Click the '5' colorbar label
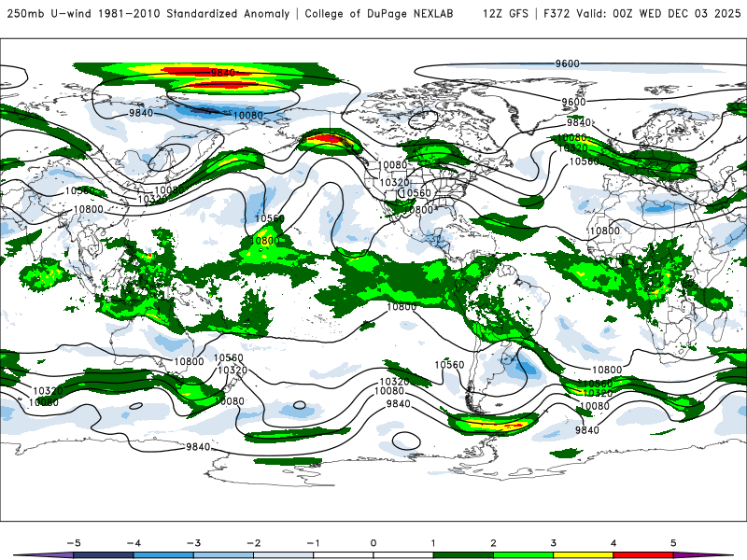This screenshot has width=747, height=560. (x=673, y=543)
